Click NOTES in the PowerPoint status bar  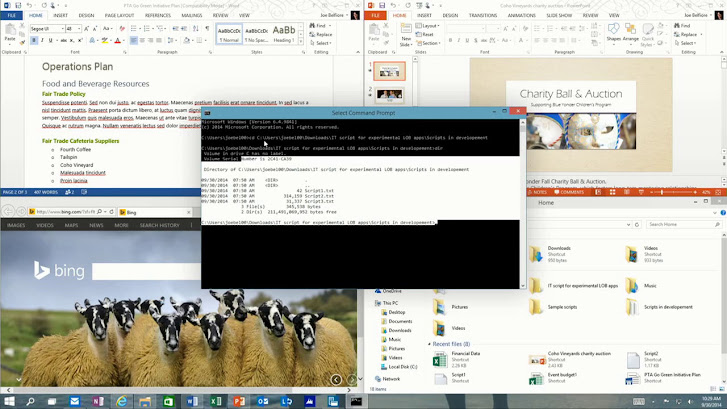[536, 192]
